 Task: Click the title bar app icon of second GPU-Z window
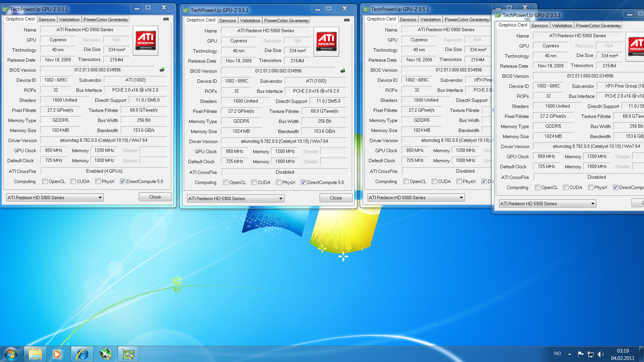coord(186,10)
